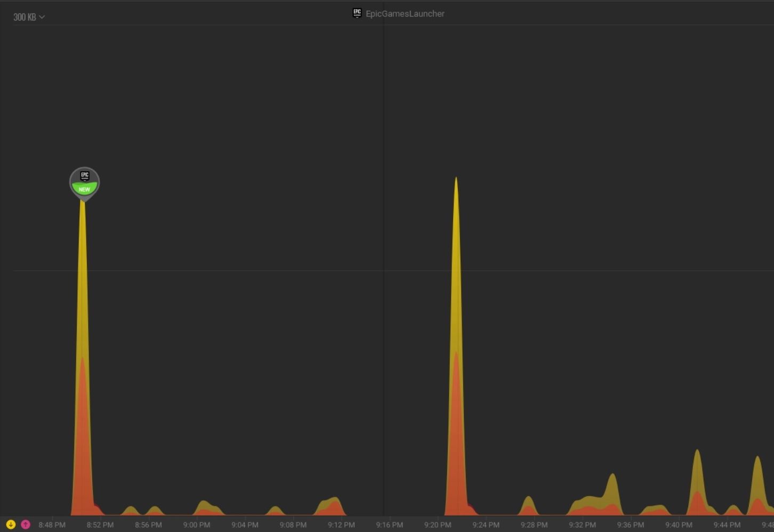The width and height of the screenshot is (774, 532).
Task: Click the EpicGamesLauncher title text
Action: [x=405, y=14]
